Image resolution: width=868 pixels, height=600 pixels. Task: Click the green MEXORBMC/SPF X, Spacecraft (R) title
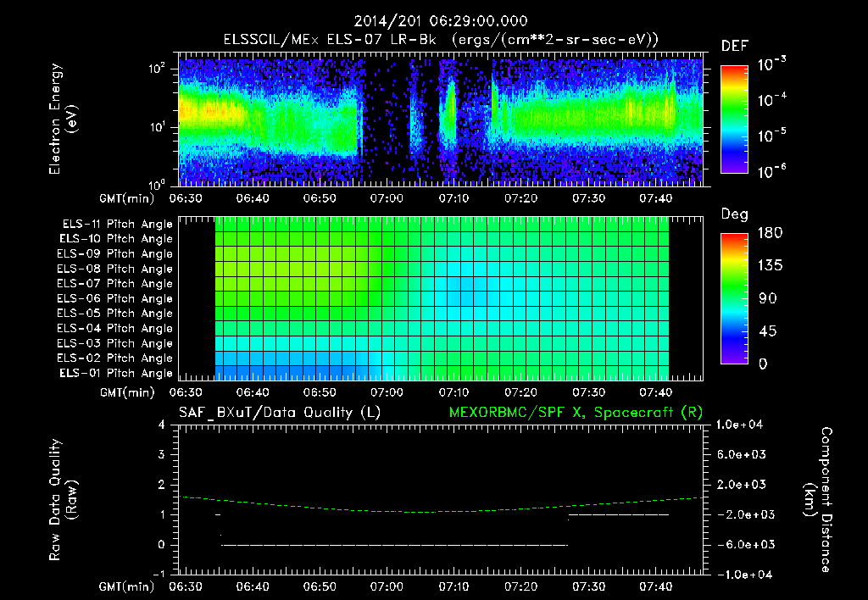coord(576,413)
